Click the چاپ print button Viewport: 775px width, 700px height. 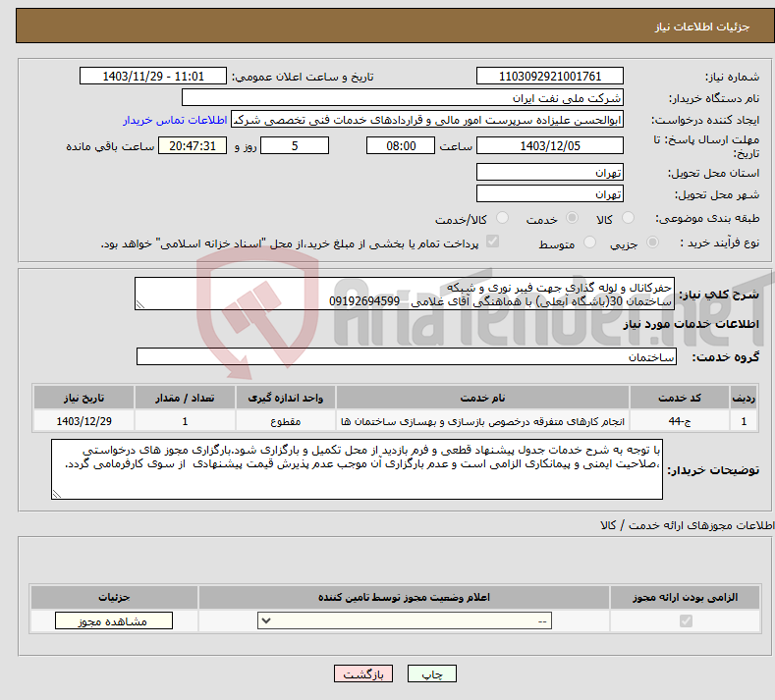coord(432,673)
